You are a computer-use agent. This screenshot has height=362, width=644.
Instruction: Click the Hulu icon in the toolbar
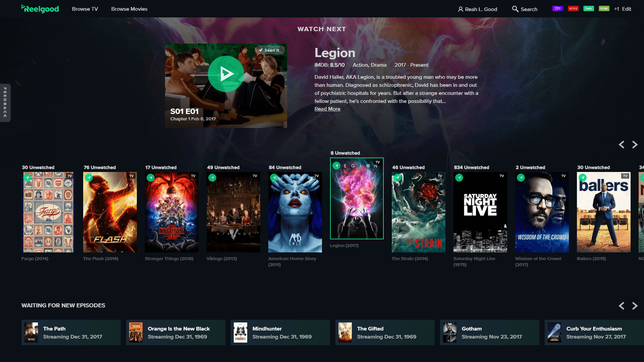(588, 8)
